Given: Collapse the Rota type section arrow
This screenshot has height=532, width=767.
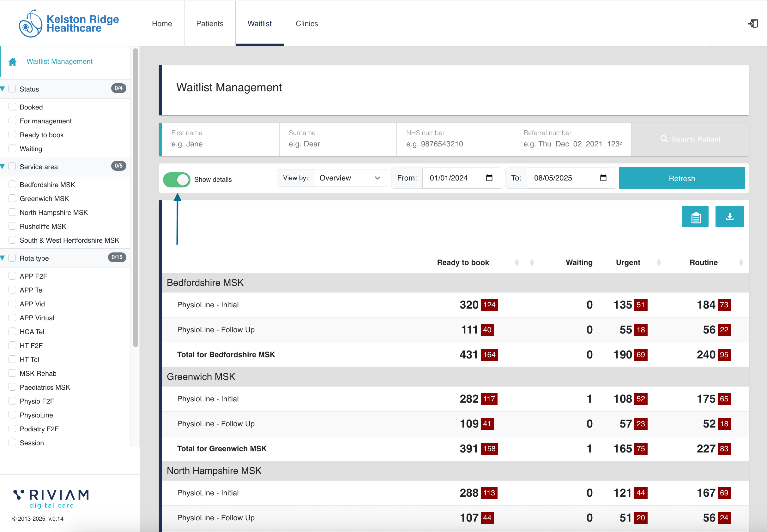Looking at the screenshot, I should click(3, 258).
